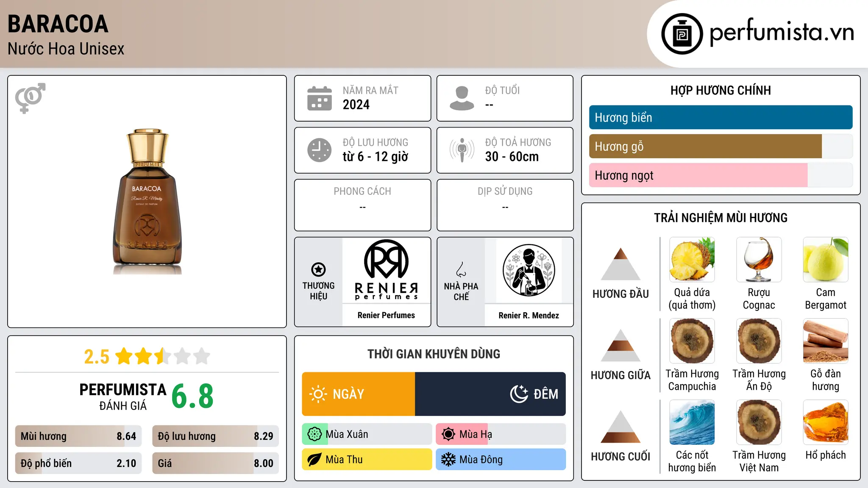Click the Hương ngọt accord bar
Viewport: 868px width, 488px height.
click(721, 175)
